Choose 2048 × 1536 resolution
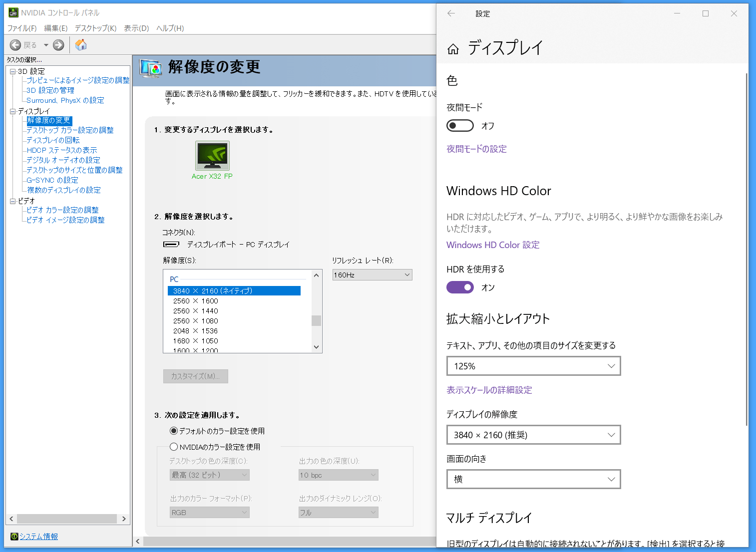Viewport: 756px width, 552px height. click(196, 331)
